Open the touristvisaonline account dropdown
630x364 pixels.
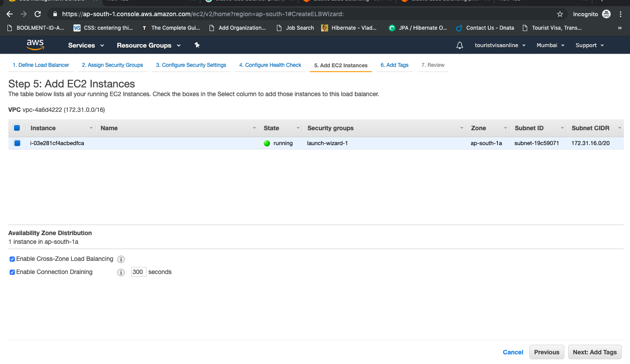click(x=500, y=45)
